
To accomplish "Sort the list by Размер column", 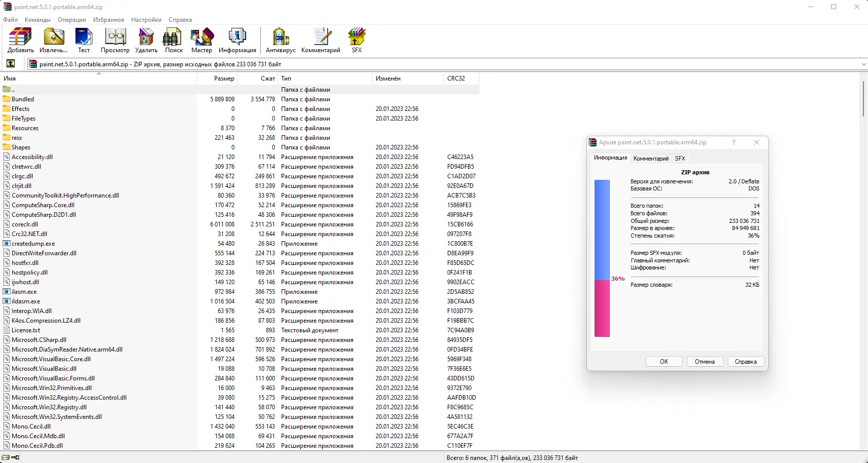I will click(x=217, y=79).
